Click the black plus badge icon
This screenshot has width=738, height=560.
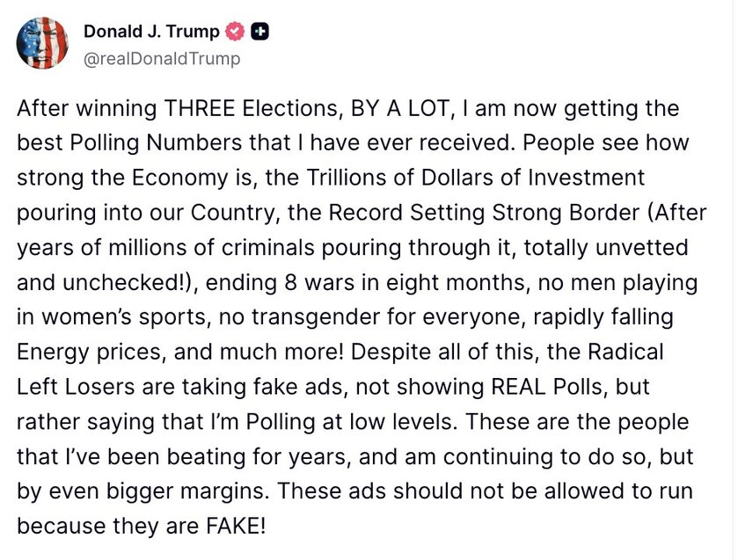[x=259, y=33]
